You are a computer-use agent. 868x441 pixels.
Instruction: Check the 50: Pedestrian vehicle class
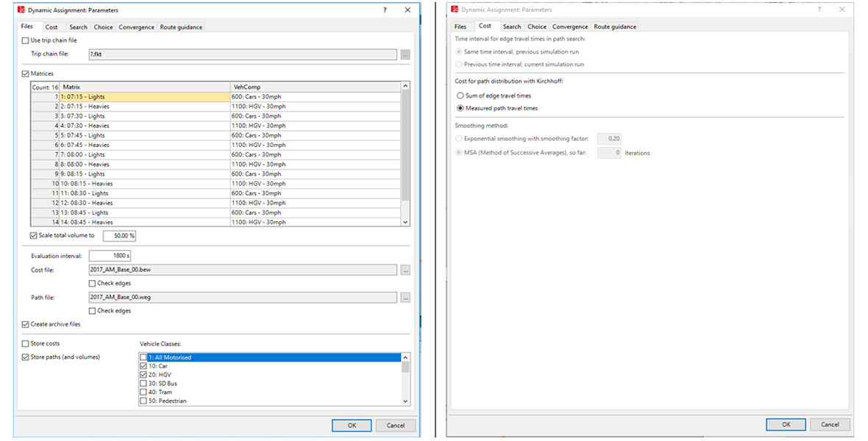143,401
